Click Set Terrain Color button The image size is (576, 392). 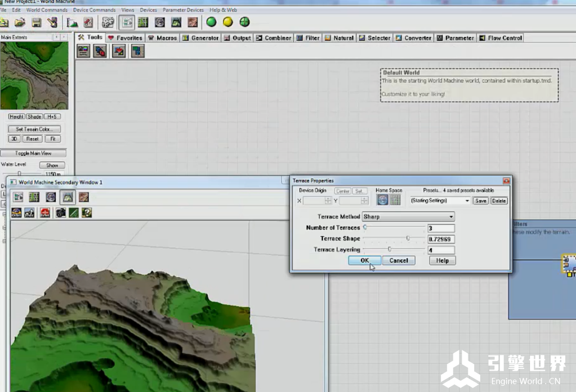coord(34,129)
